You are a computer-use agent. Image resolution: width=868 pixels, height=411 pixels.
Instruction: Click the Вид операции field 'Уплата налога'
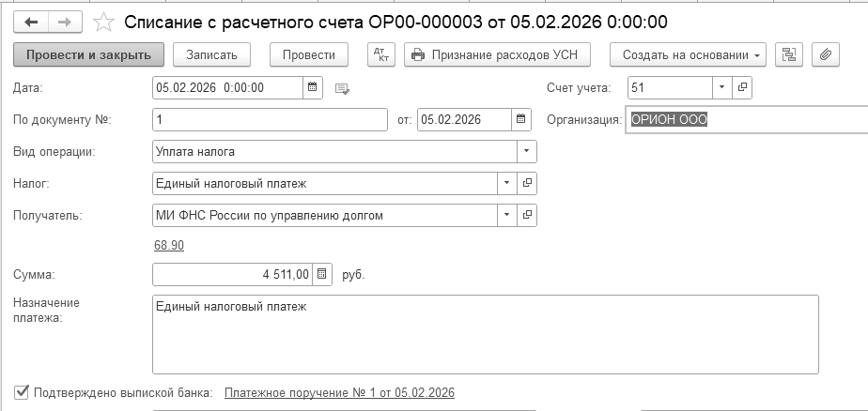pos(335,152)
